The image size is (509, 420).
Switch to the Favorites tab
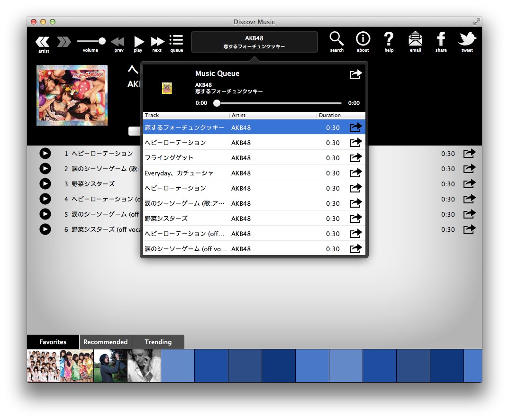pyautogui.click(x=53, y=342)
